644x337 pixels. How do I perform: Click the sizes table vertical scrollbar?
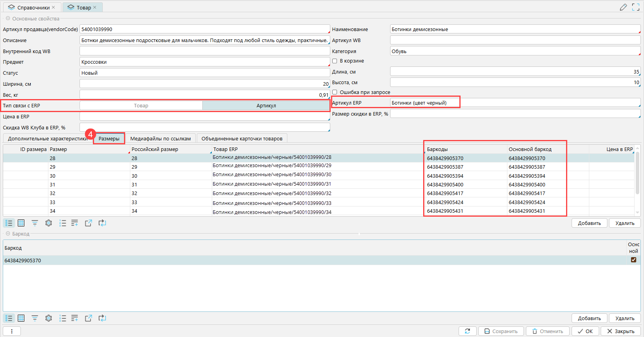(x=637, y=173)
